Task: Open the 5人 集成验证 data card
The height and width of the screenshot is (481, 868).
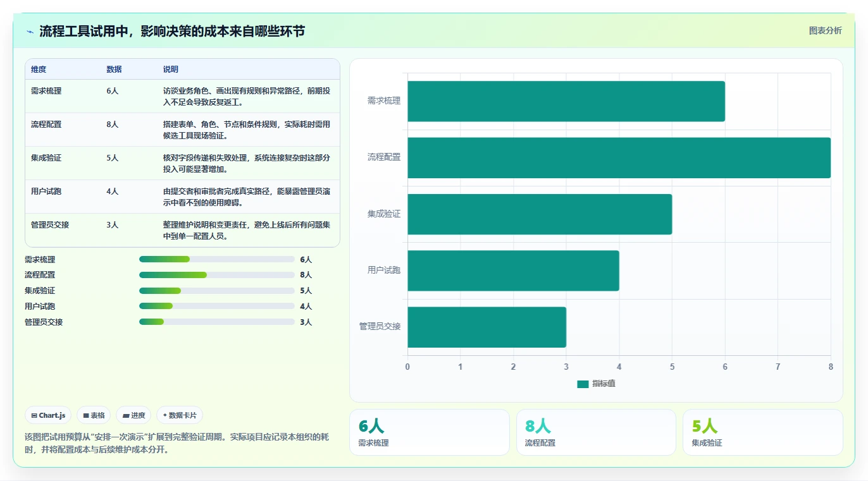Action: (763, 432)
